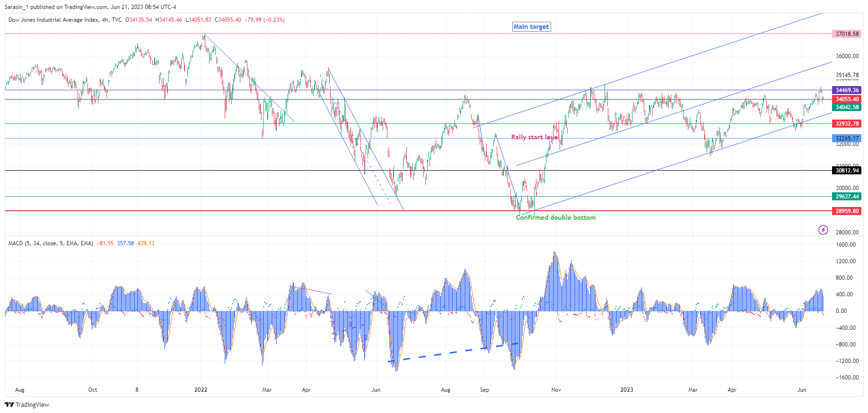Click the 35145.78 price axis value
The image size is (868, 413).
click(x=847, y=75)
